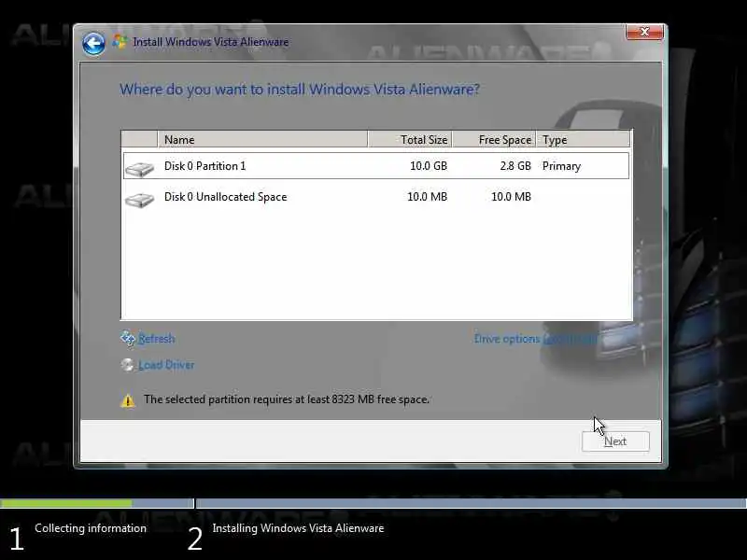Click the Collecting information progress bar
Screen dimensions: 747x560
point(97,503)
